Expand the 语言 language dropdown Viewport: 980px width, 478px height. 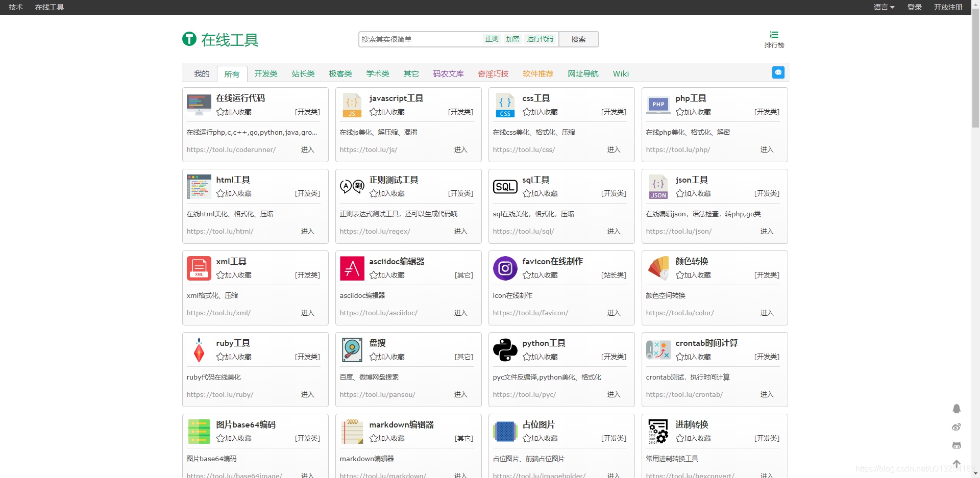(884, 7)
